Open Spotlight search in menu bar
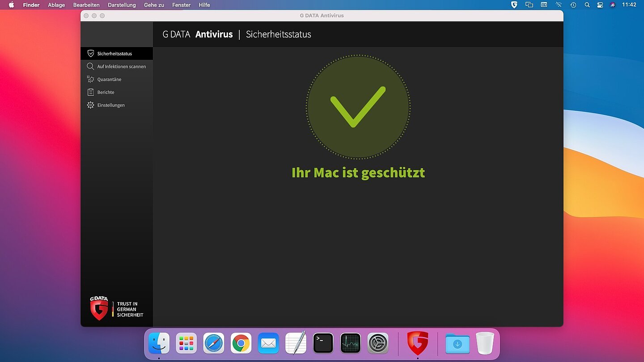Viewport: 644px width, 362px height. [587, 5]
